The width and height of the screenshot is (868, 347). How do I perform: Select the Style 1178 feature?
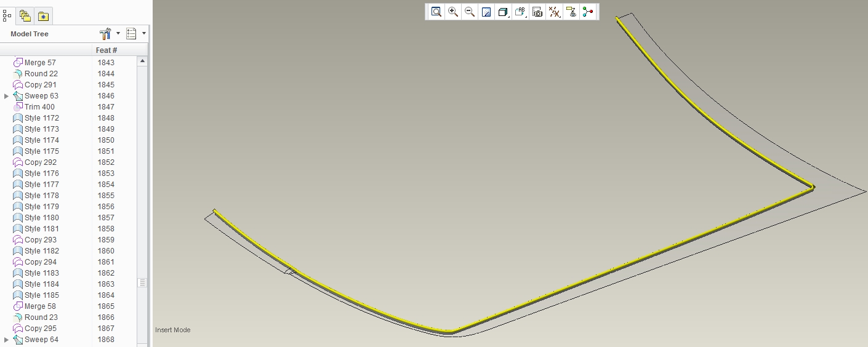36,196
